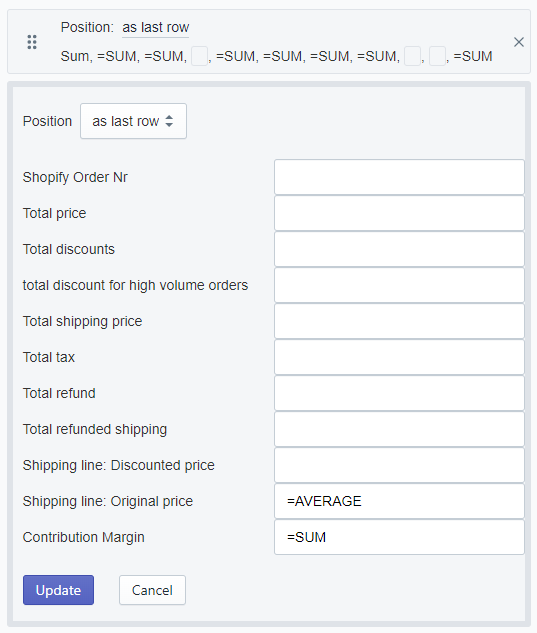This screenshot has height=633, width=537.
Task: Click the Total refunded shipping field
Action: (x=399, y=429)
